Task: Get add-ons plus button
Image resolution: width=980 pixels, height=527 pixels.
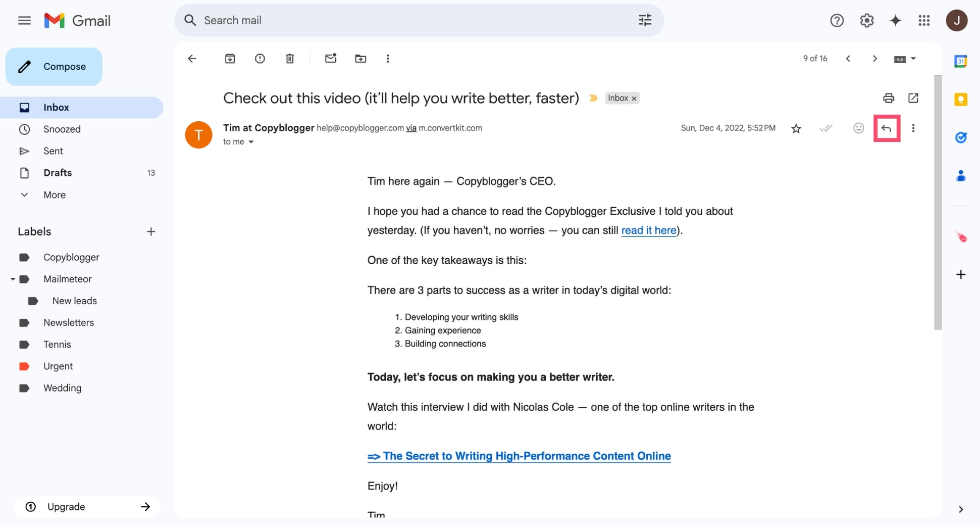Action: point(960,275)
